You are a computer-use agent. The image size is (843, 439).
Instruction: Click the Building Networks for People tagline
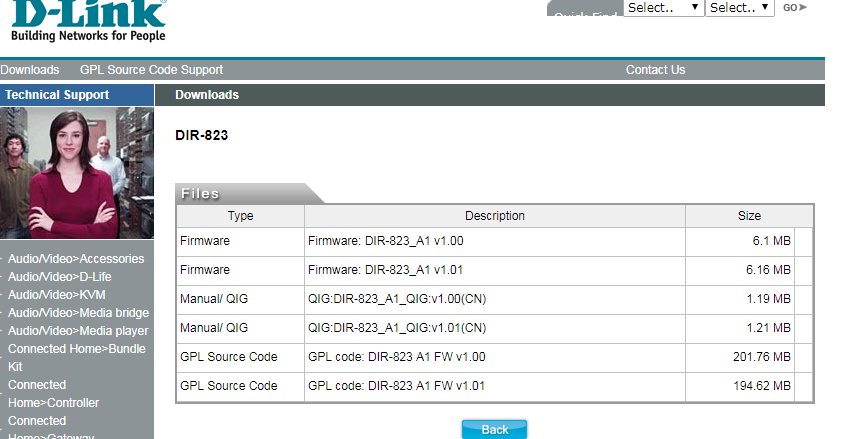pyautogui.click(x=88, y=36)
